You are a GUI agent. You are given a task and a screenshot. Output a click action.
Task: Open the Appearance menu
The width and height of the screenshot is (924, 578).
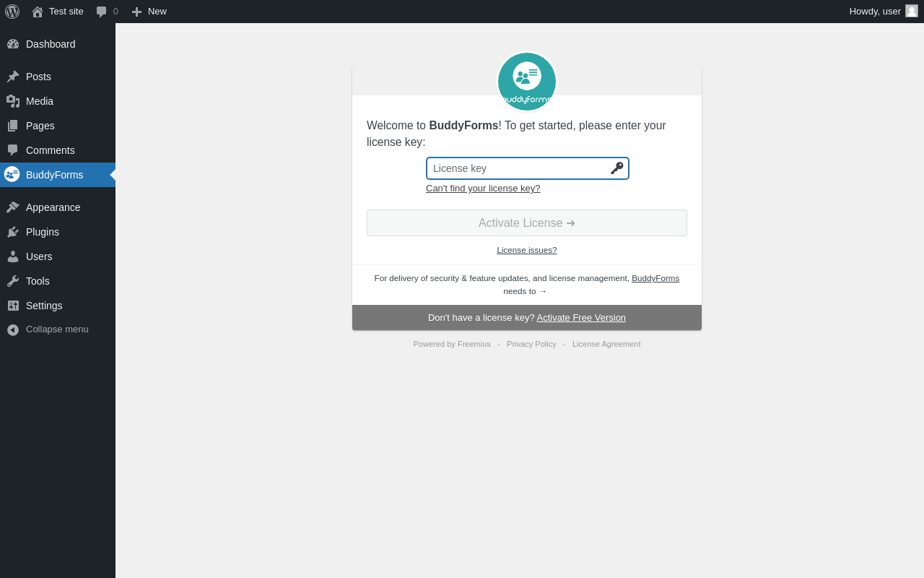[58, 207]
